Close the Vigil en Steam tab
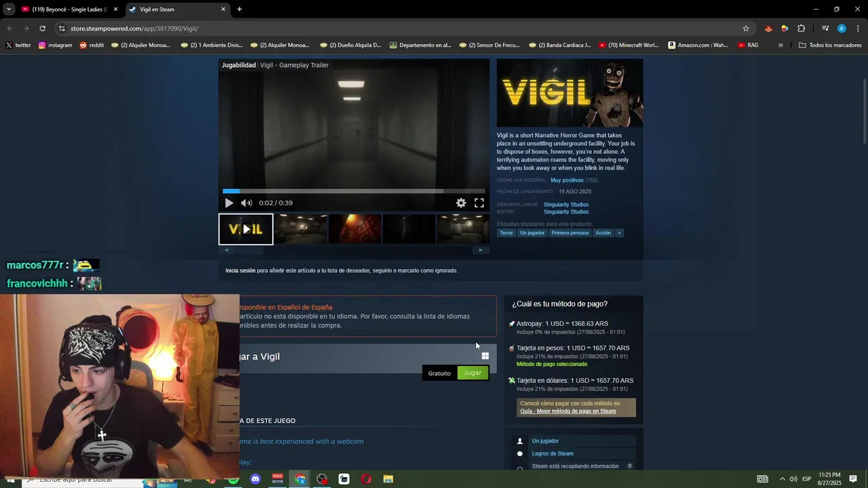Image resolution: width=868 pixels, height=488 pixels. click(x=223, y=9)
